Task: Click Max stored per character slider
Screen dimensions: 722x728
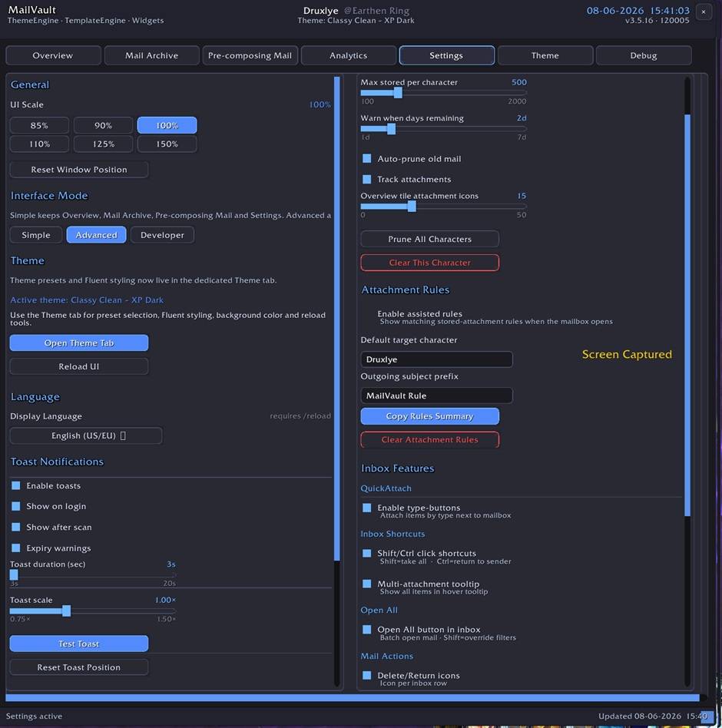Action: (443, 93)
